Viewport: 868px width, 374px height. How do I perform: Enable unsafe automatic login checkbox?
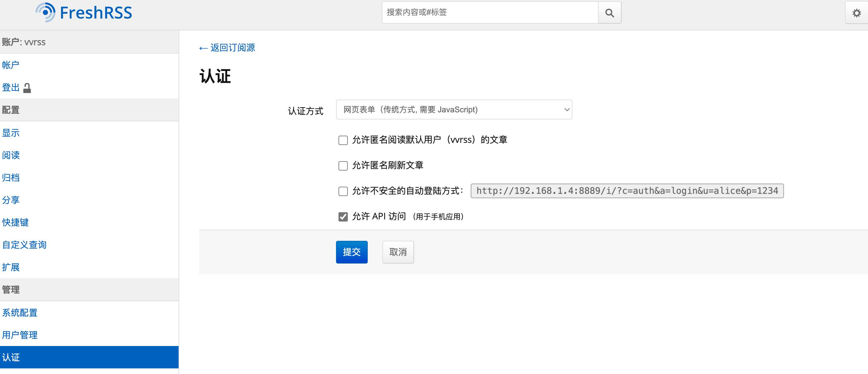343,191
